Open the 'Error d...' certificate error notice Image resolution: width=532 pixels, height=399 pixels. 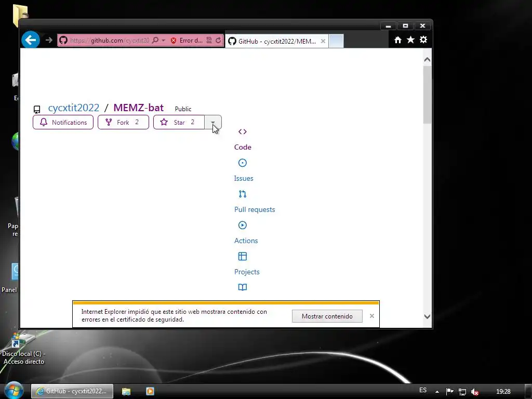click(187, 41)
